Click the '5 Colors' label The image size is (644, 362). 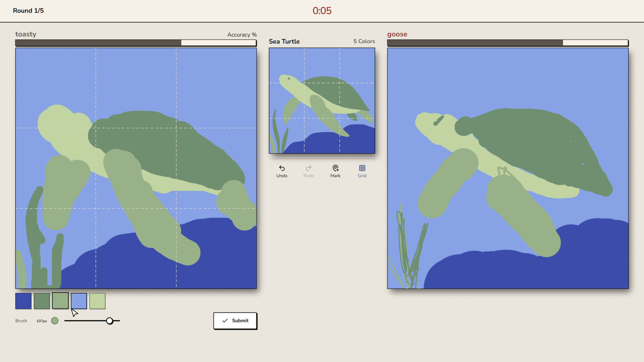click(x=364, y=41)
